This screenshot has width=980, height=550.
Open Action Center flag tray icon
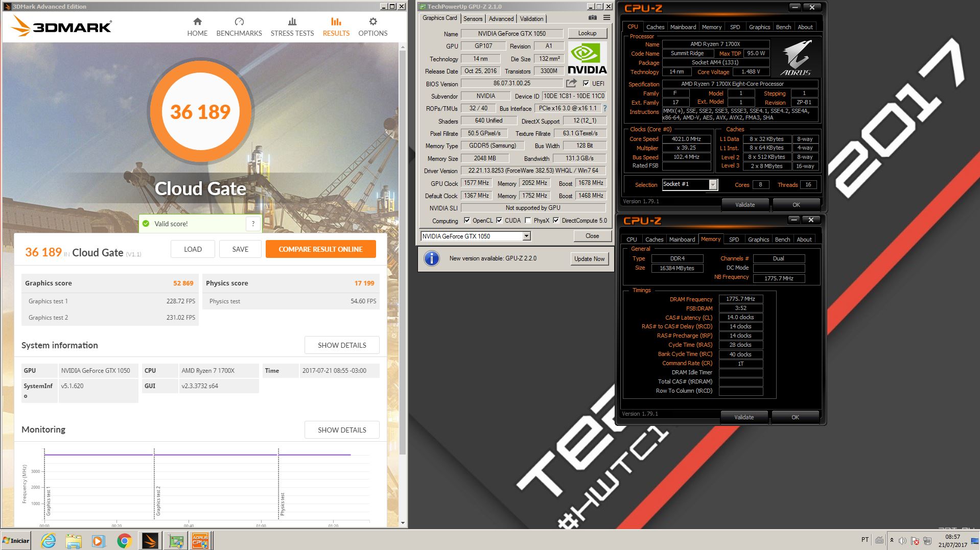coord(915,541)
